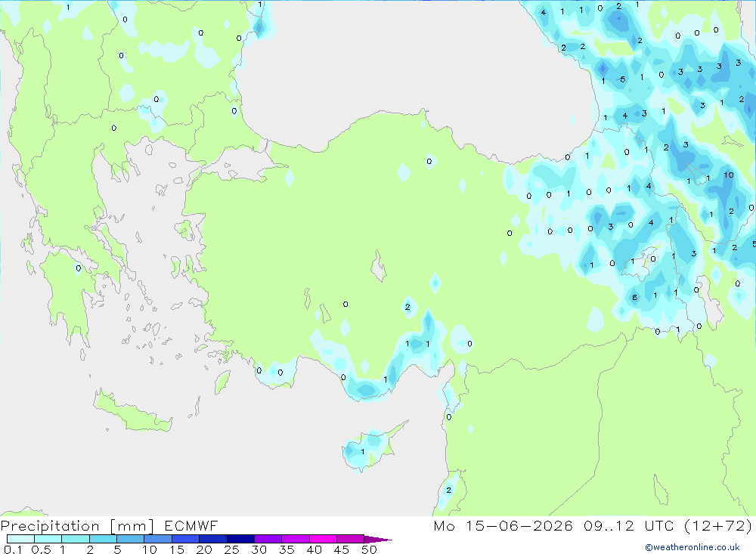Select the violet 30–35 mm legend box

[268, 539]
